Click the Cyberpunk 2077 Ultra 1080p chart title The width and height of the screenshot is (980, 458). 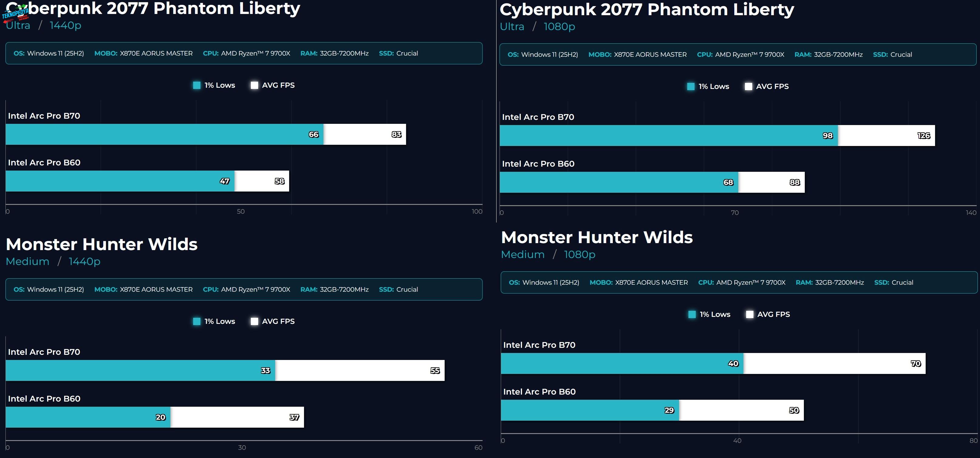point(646,10)
